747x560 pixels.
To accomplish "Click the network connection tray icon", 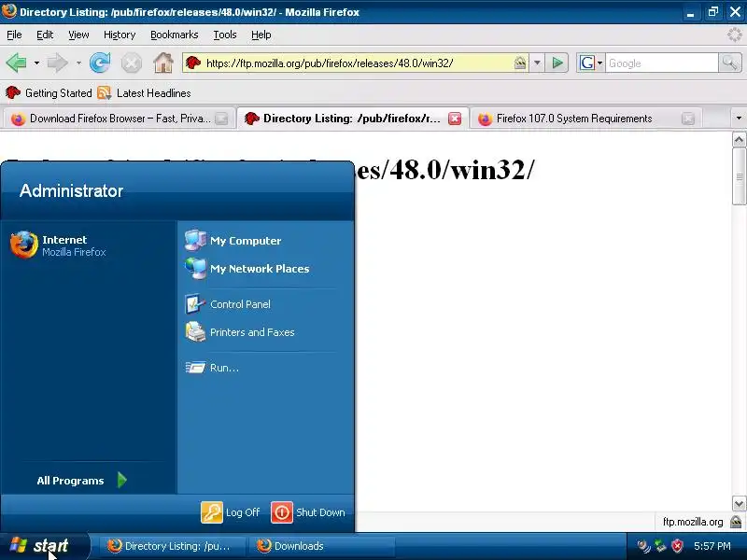I will pos(660,546).
